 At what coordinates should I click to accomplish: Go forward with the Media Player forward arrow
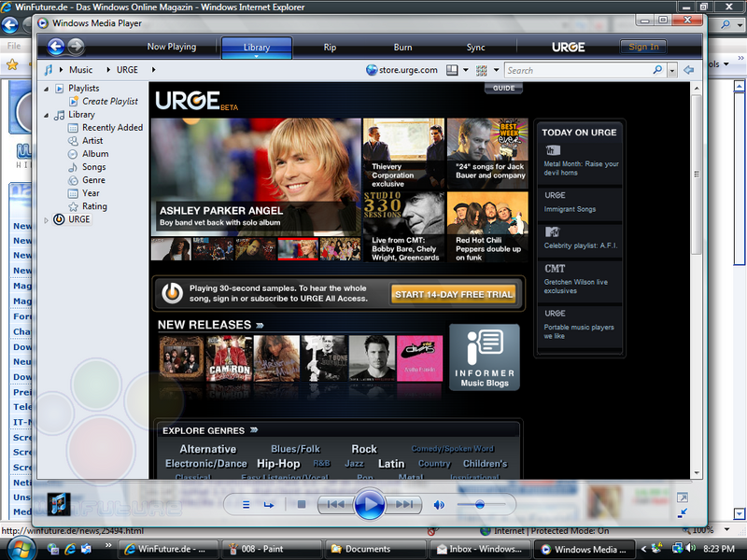pos(76,46)
